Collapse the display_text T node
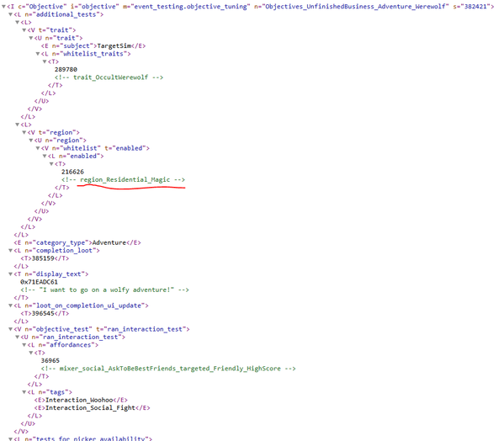The image size is (504, 441). coord(11,274)
